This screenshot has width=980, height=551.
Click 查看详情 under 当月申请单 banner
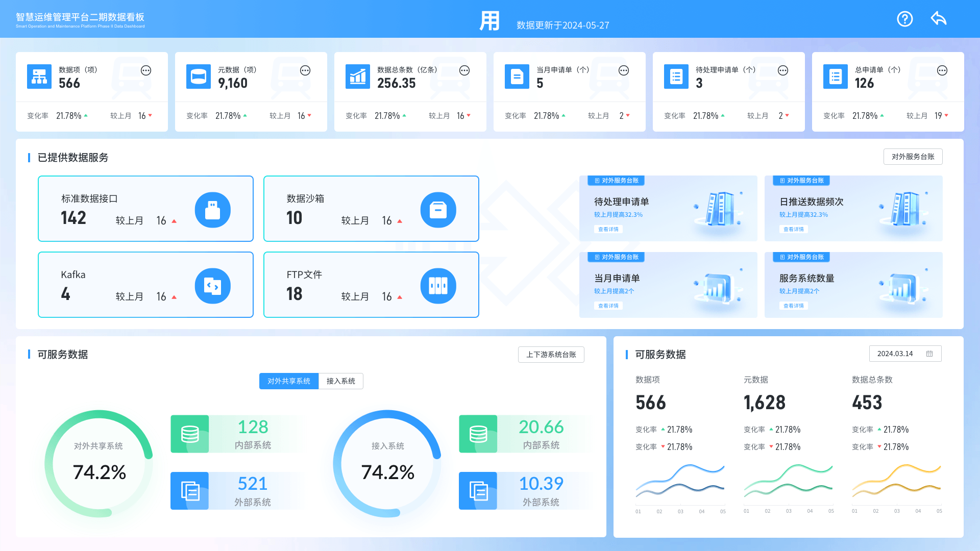(608, 306)
